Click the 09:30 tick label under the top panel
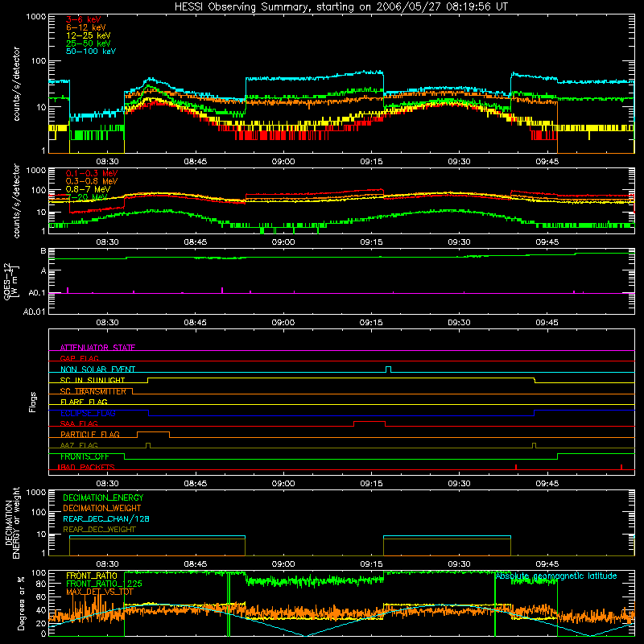 (459, 162)
